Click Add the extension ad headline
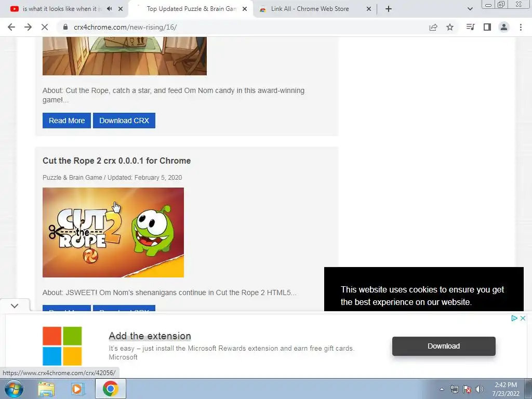Viewport: 532px width, 399px height. (x=150, y=336)
